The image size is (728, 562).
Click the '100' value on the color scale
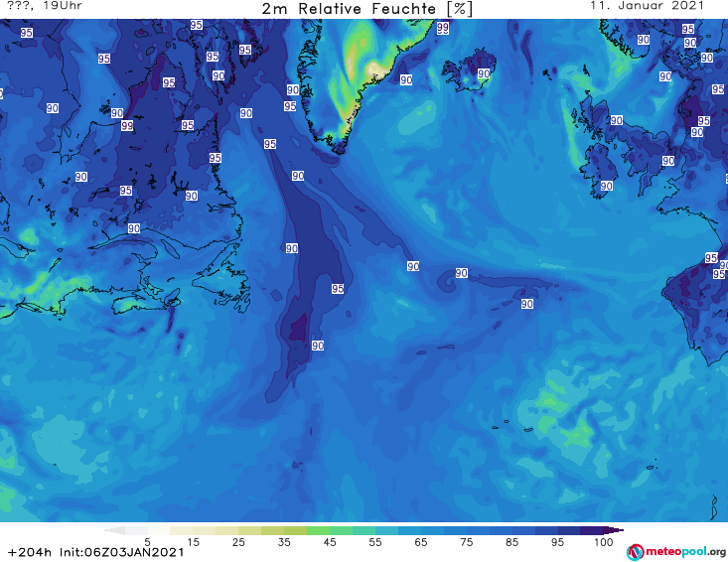(x=603, y=542)
